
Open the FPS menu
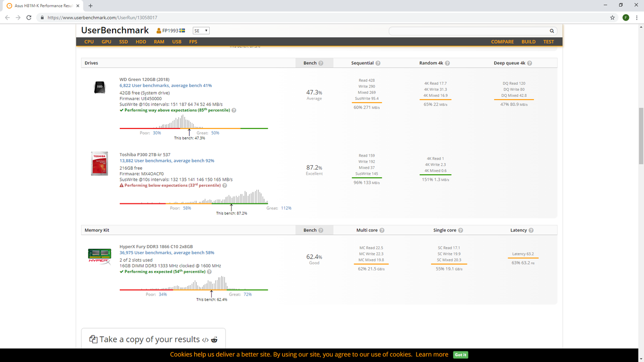point(193,42)
